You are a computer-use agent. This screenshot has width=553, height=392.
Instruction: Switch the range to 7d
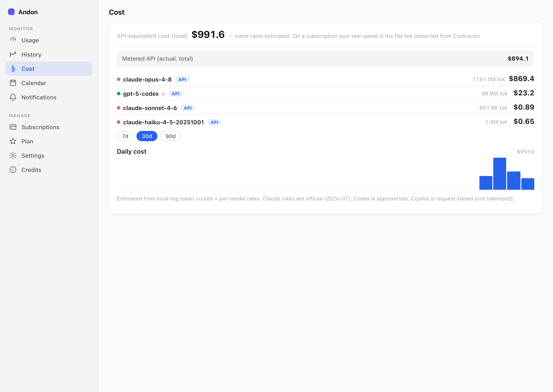[125, 136]
